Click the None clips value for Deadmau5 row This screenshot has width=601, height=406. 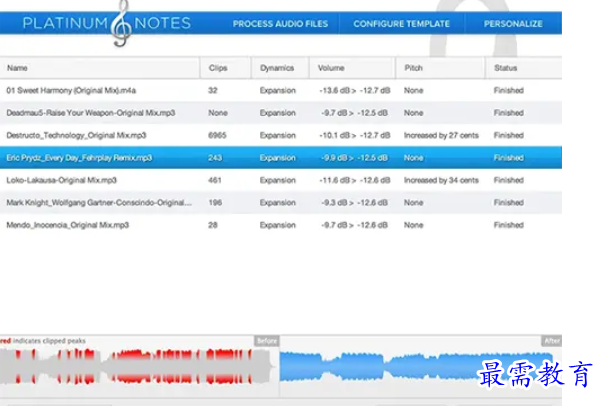[x=218, y=113]
